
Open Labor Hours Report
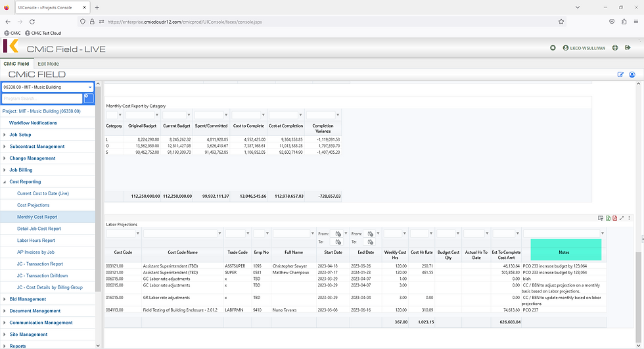tap(35, 241)
